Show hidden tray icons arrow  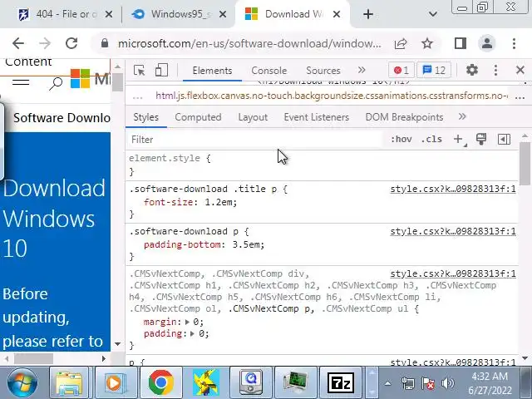click(387, 384)
